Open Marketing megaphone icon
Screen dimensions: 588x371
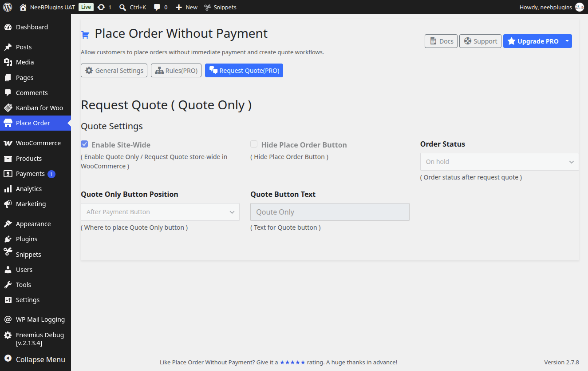click(8, 204)
